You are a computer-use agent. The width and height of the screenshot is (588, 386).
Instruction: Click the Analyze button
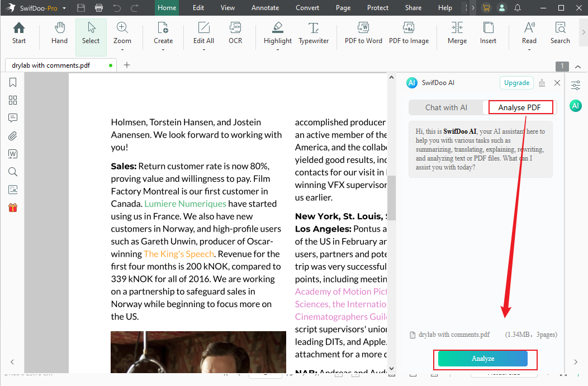point(483,359)
